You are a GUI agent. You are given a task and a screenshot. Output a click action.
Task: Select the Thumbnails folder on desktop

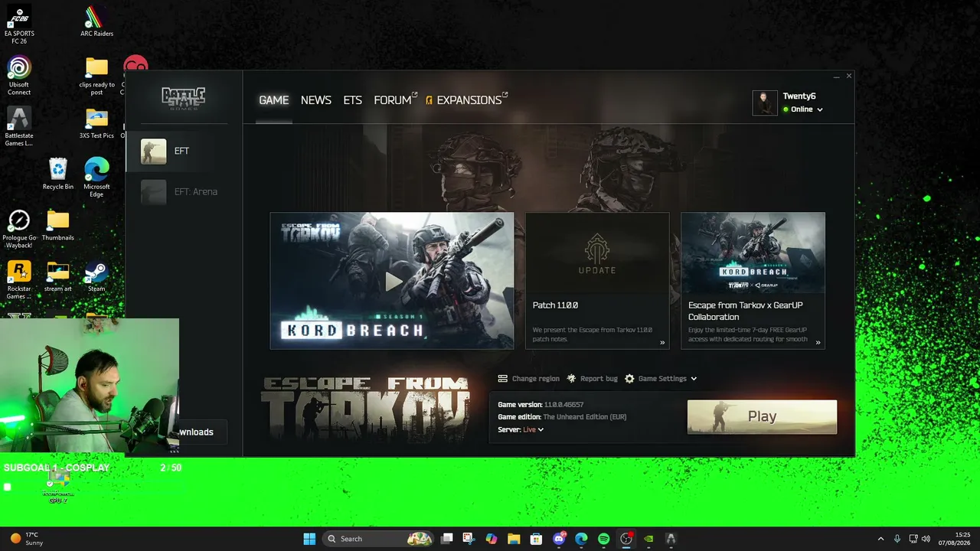point(58,226)
